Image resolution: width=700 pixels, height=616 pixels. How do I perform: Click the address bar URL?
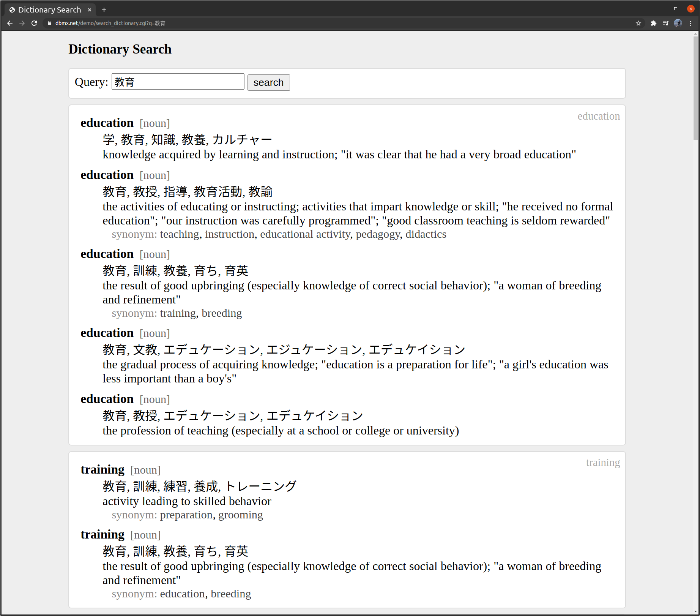(110, 23)
